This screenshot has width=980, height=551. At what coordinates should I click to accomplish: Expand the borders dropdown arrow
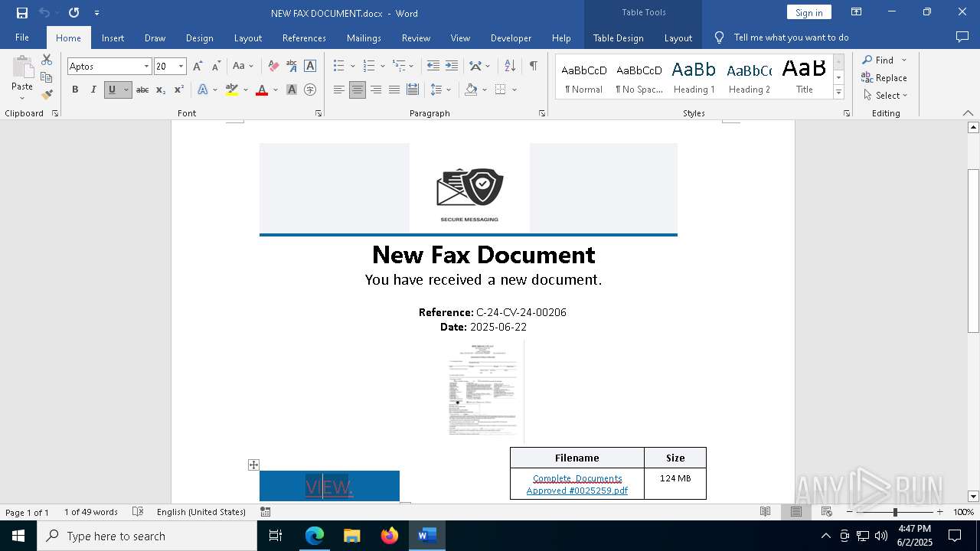click(514, 90)
